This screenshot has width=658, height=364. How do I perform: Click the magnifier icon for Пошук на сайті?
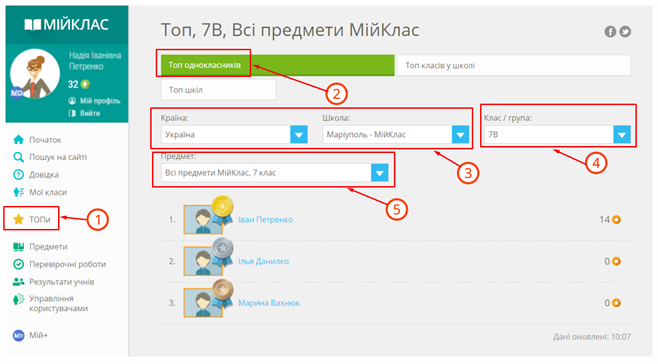[x=18, y=157]
